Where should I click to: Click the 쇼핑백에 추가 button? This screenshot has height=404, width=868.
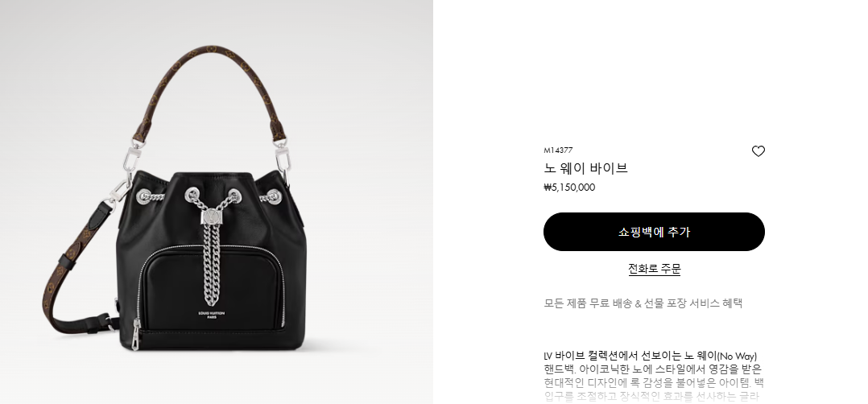654,232
